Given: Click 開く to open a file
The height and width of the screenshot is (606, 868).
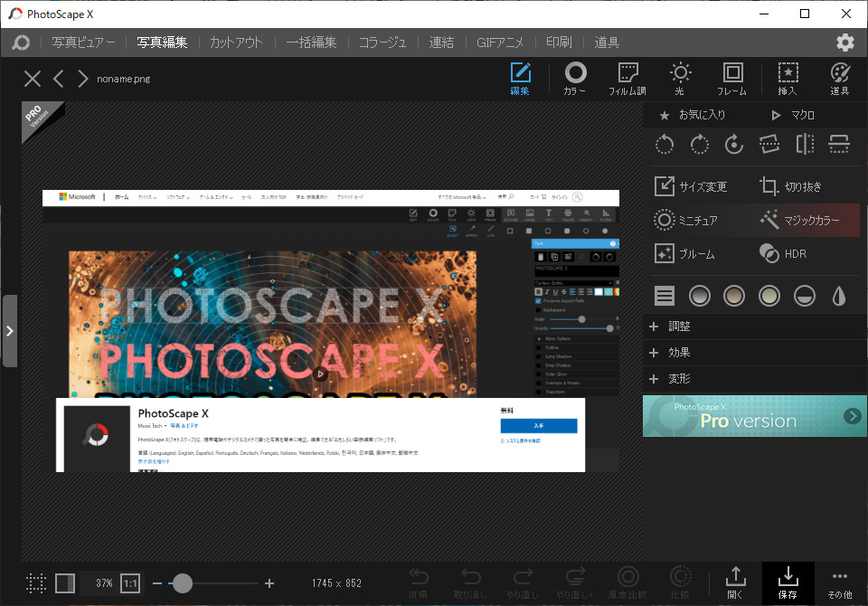Looking at the screenshot, I should (x=735, y=582).
